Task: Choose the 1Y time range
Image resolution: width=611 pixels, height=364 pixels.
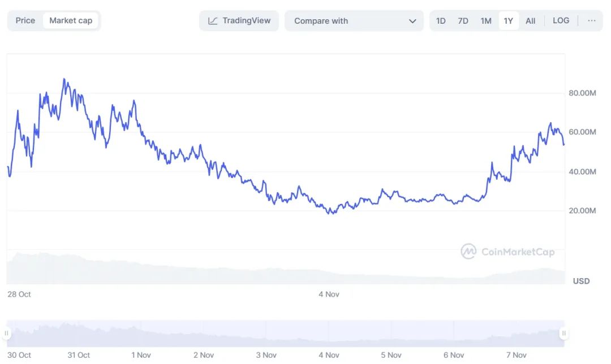Action: (508, 21)
